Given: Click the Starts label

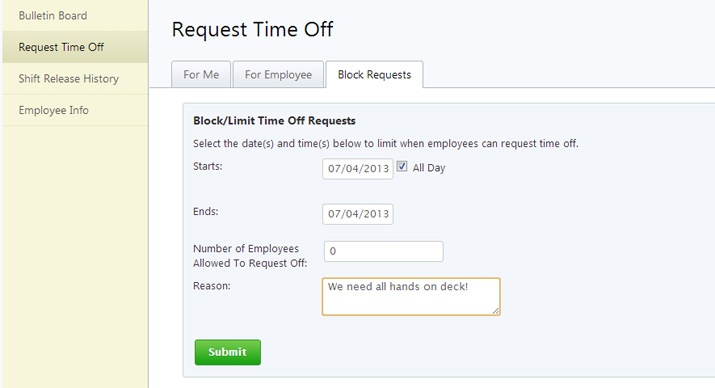Looking at the screenshot, I should tap(207, 166).
